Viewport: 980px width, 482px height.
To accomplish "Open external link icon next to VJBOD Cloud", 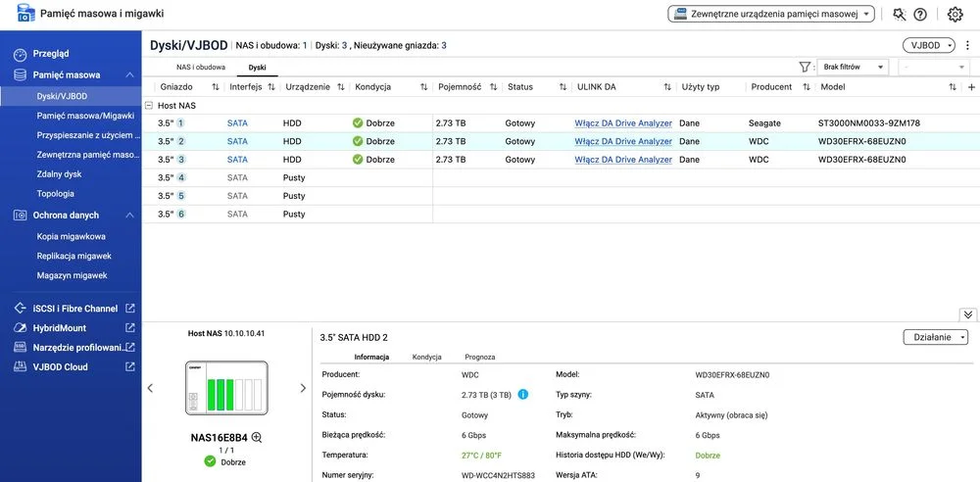I will 130,367.
